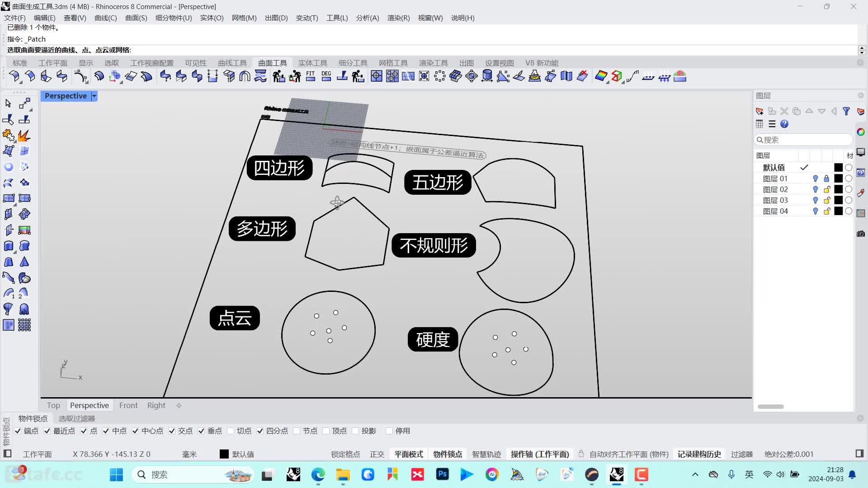
Task: Add a new viewport tab with plus icon
Action: (x=179, y=405)
